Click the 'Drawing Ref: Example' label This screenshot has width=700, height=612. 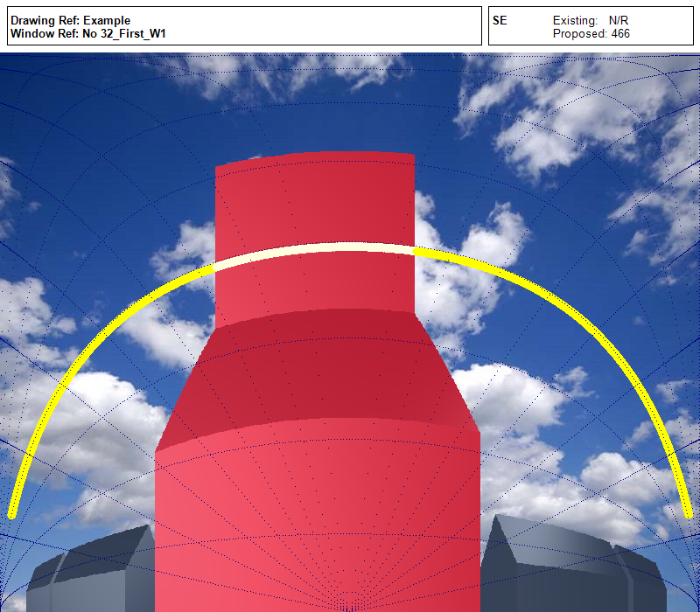click(70, 20)
